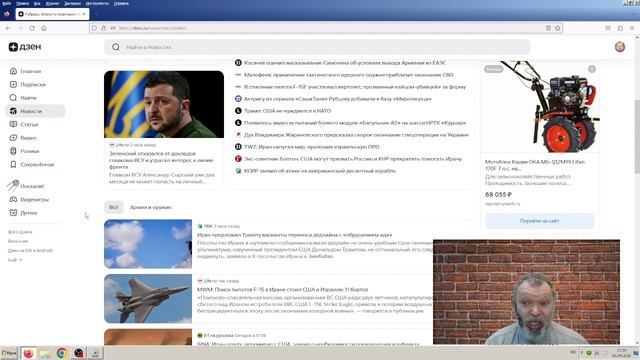This screenshot has width=640, height=360.
Task: Open Ролики in the sidebar
Action: coord(24,151)
